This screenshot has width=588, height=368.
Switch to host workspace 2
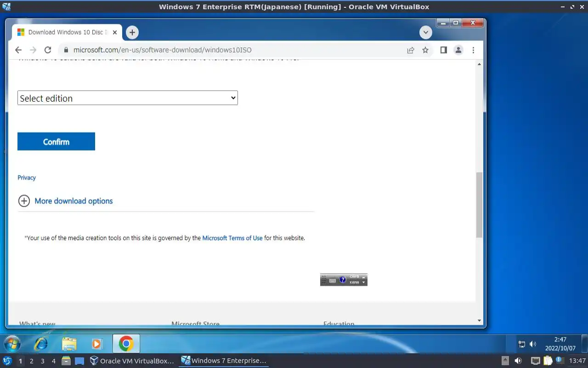point(32,361)
